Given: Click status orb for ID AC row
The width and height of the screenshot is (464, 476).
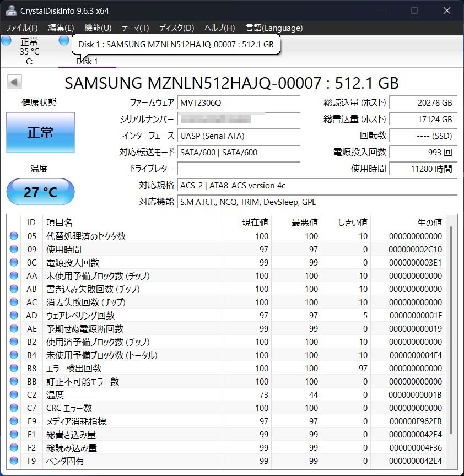Looking at the screenshot, I should pos(14,302).
